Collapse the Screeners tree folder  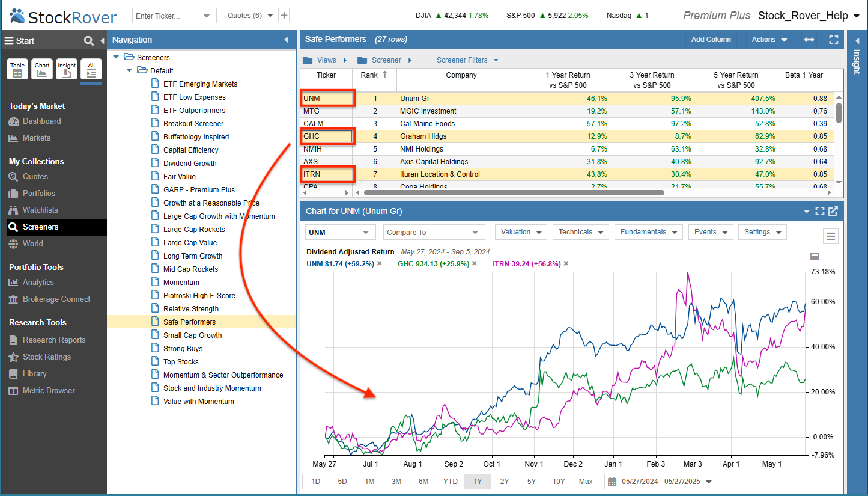[116, 57]
